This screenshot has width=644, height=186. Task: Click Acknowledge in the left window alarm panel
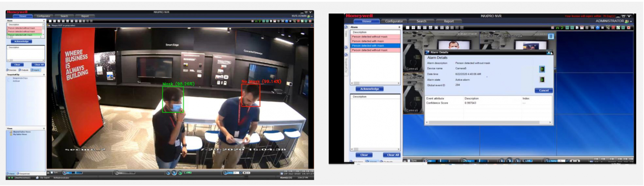[21, 41]
